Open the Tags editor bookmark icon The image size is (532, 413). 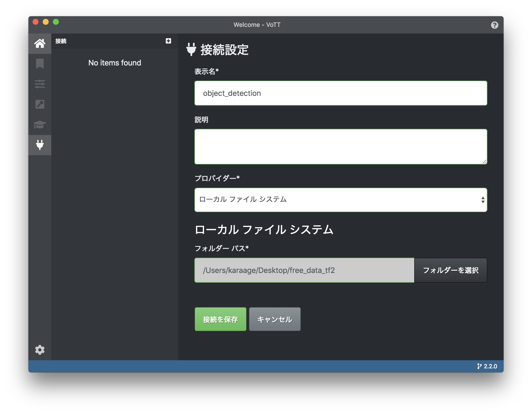[x=40, y=64]
